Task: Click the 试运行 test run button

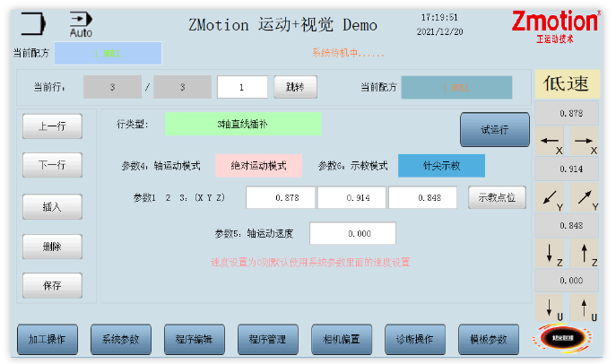Action: point(495,130)
